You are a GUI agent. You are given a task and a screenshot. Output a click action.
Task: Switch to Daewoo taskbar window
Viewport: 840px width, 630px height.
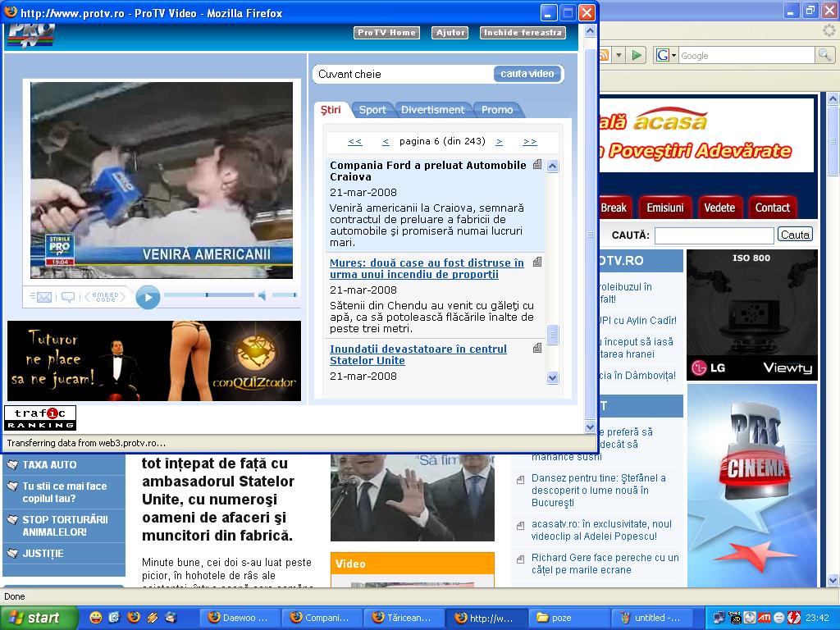pyautogui.click(x=240, y=618)
